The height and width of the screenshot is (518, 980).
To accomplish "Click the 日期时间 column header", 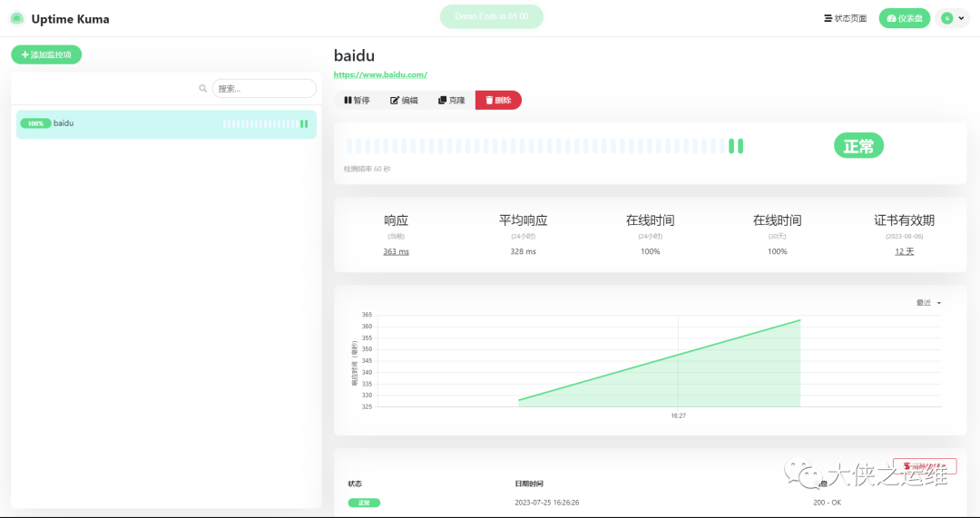I will pos(529,484).
